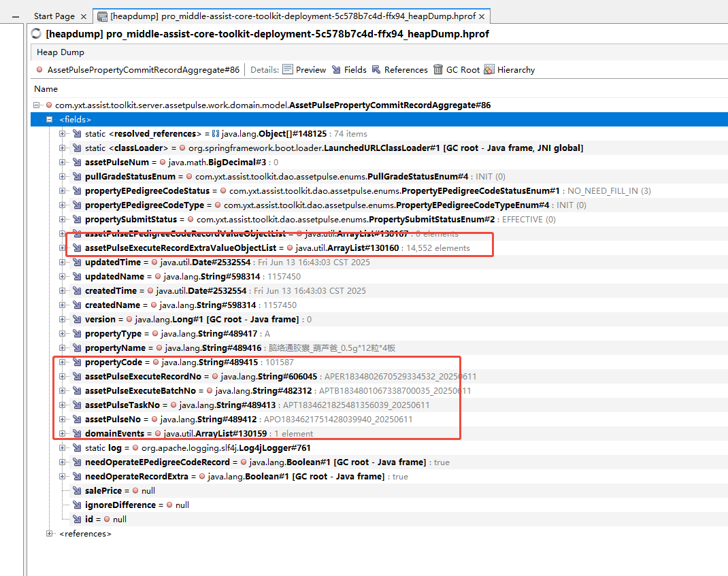Click the Heap Dump panel header
The image size is (728, 576).
tap(61, 52)
